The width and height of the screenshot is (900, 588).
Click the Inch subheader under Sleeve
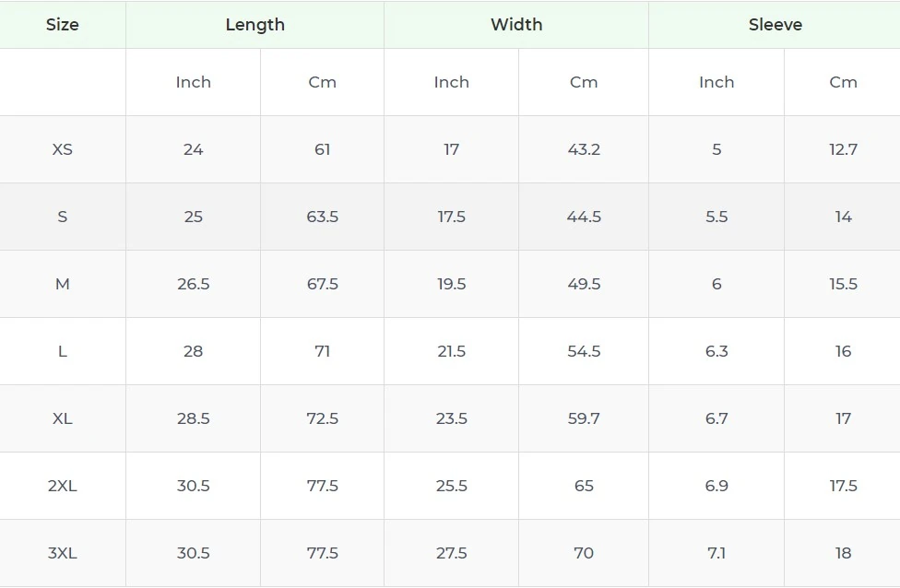pos(716,82)
